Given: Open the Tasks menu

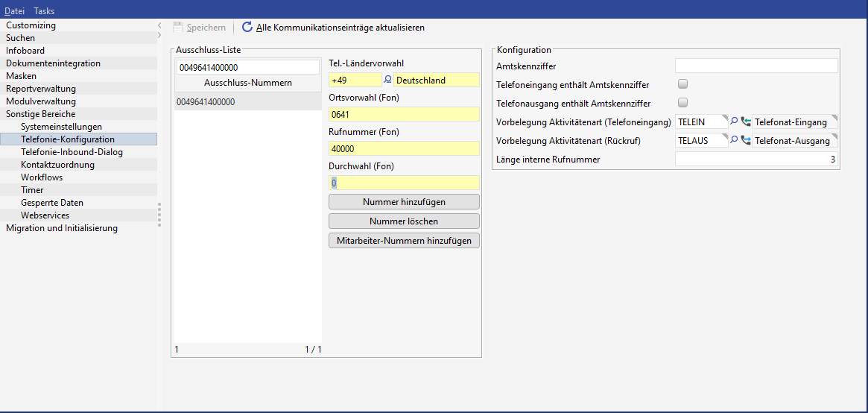Looking at the screenshot, I should tap(44, 11).
